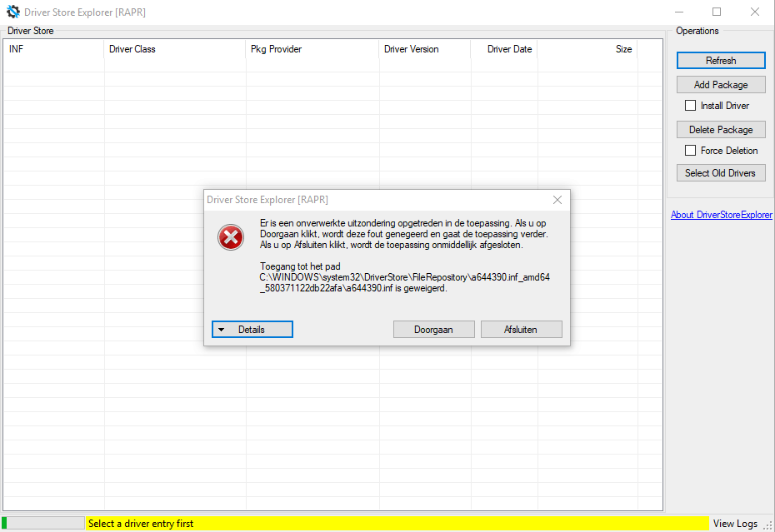
Task: Sort by Size column header
Action: click(x=587, y=49)
